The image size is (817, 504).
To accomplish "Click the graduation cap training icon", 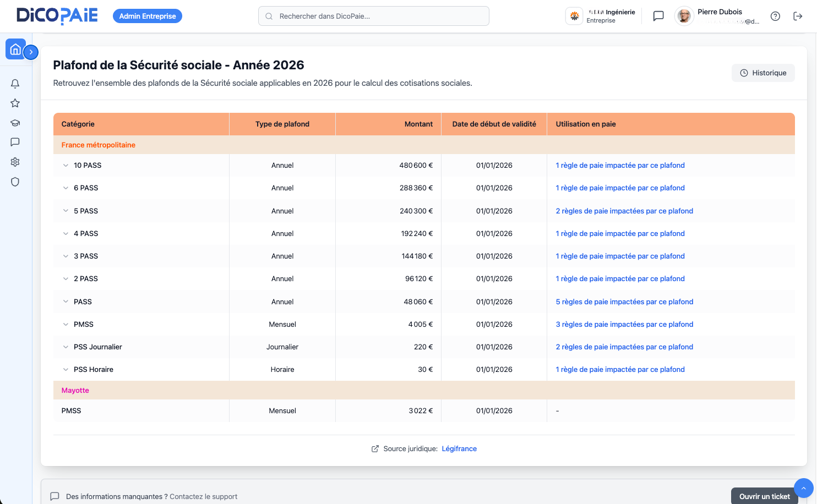I will click(x=15, y=123).
